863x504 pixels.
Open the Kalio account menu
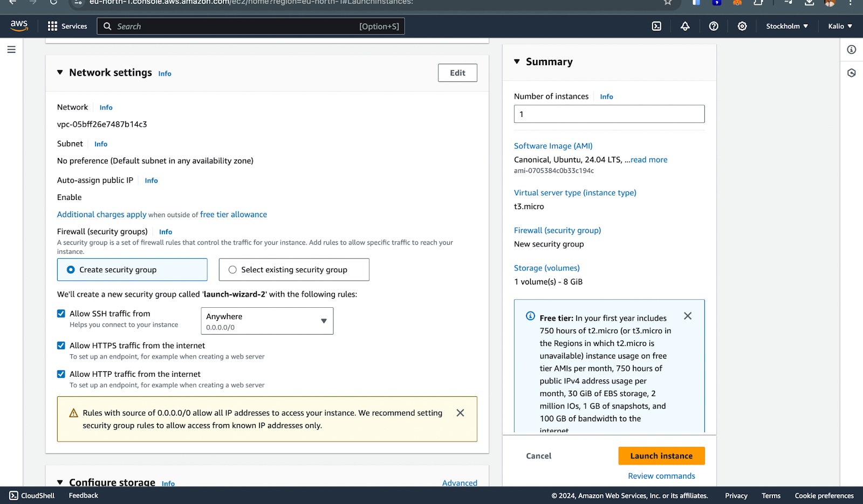click(x=840, y=26)
